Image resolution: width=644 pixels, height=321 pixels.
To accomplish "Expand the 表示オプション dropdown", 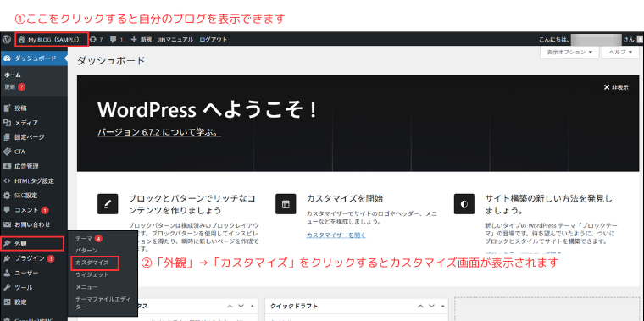I will point(569,53).
